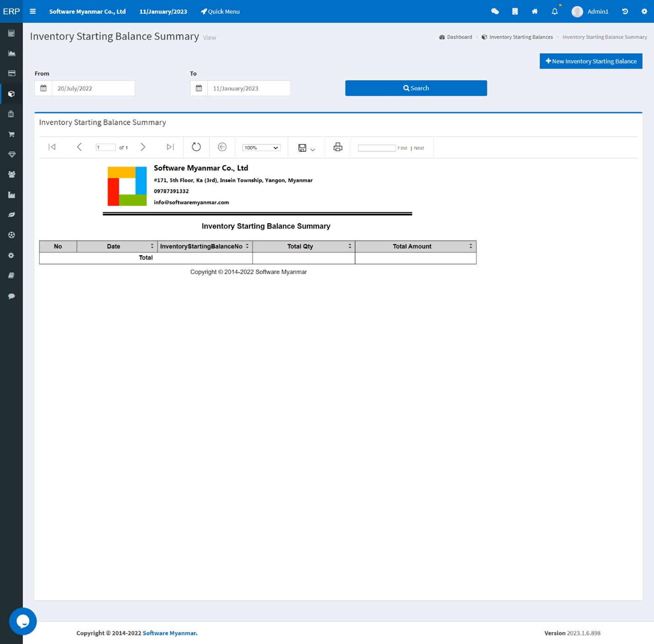Go to Inventory Starting Balances breadcrumb
This screenshot has width=654, height=644.
click(x=517, y=37)
